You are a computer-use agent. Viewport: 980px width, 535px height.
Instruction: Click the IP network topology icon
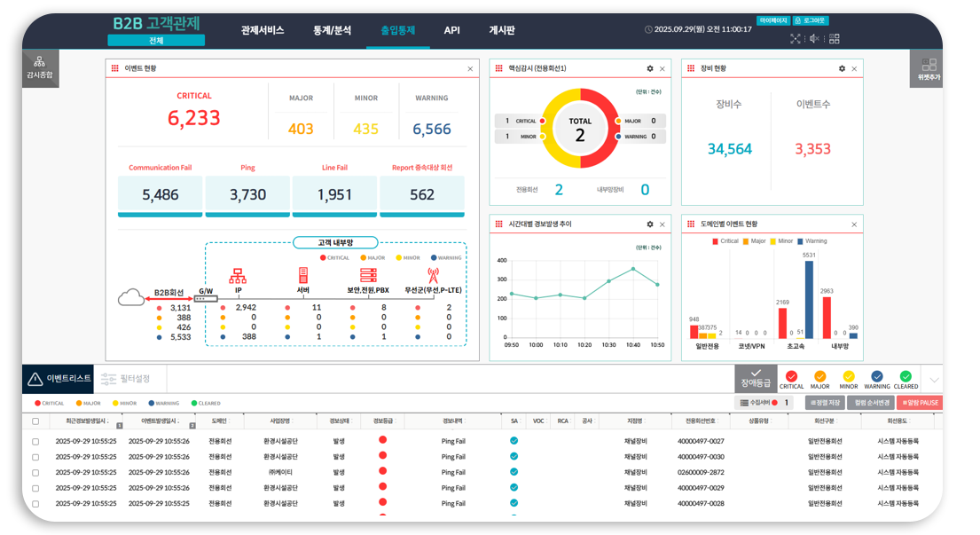coord(238,276)
